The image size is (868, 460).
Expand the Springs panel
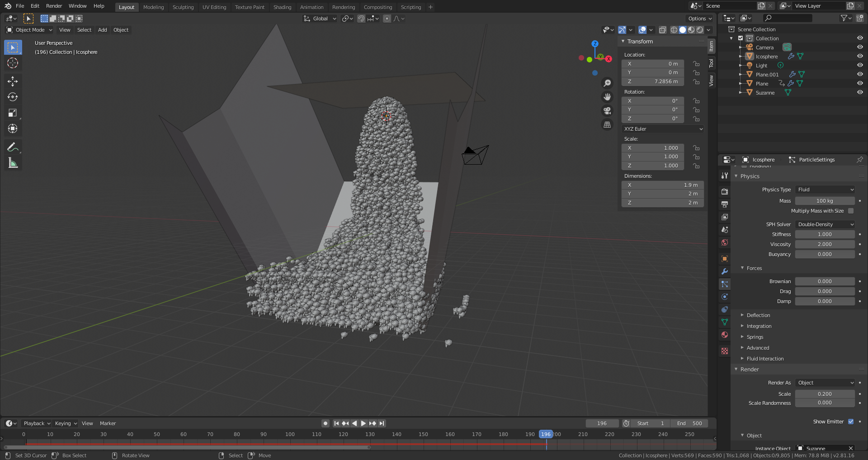pyautogui.click(x=755, y=337)
